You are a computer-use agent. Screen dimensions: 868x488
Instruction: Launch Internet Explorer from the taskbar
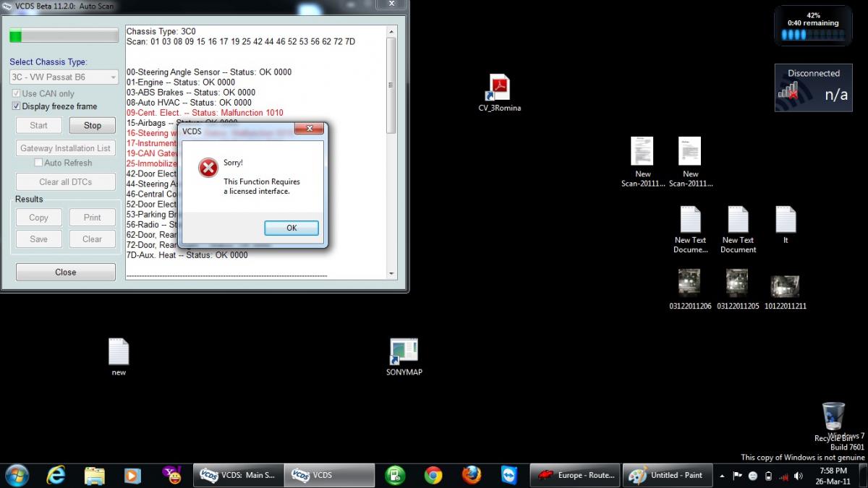56,475
